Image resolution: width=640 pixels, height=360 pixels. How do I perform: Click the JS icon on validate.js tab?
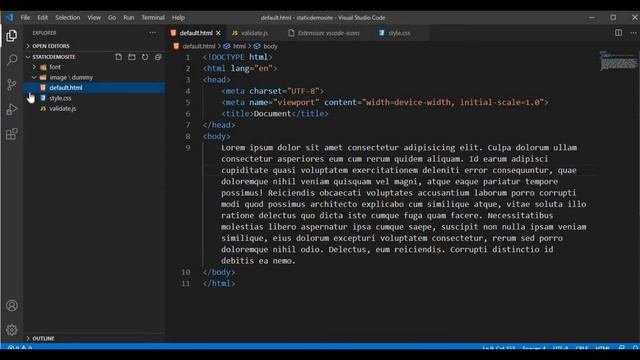(235, 33)
